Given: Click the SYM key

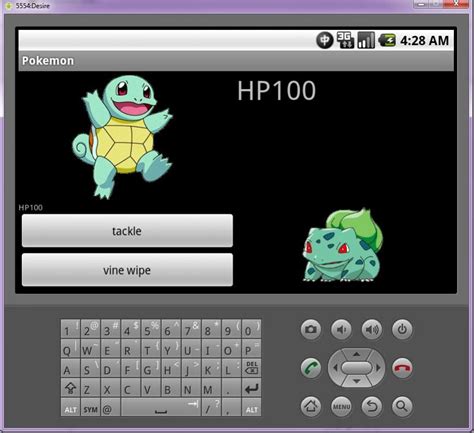Looking at the screenshot, I should [90, 407].
